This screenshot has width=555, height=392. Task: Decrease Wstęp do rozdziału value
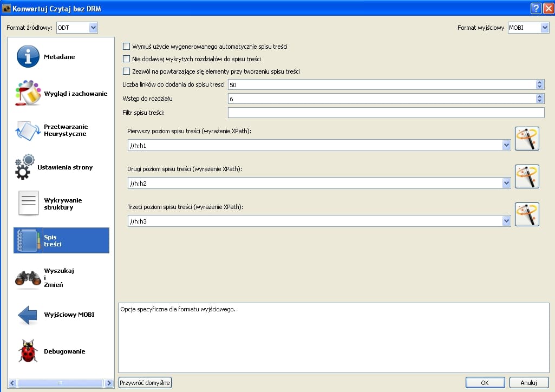click(539, 101)
